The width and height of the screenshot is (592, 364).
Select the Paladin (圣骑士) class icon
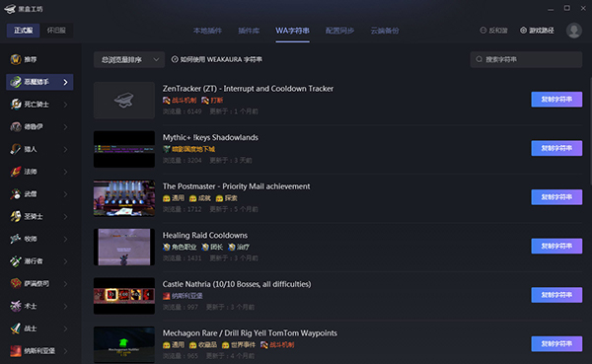point(16,216)
